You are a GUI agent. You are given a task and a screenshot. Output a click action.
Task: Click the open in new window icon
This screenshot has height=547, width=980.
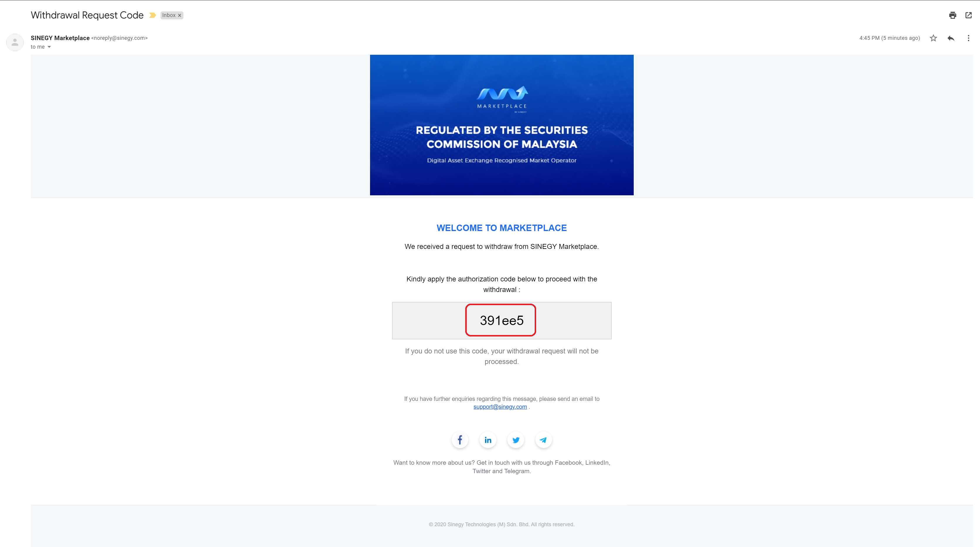(x=969, y=15)
